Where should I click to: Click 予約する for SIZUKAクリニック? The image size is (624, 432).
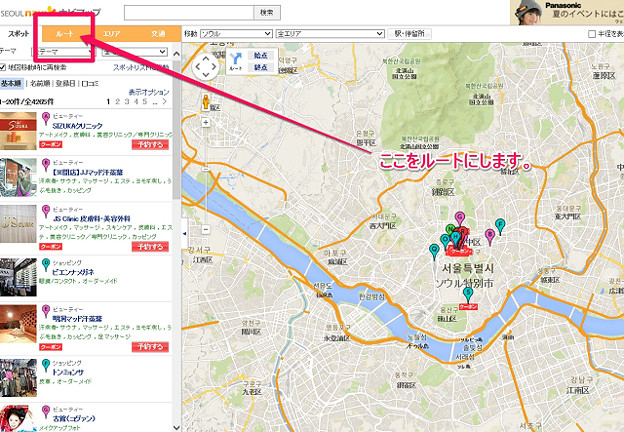pos(150,144)
